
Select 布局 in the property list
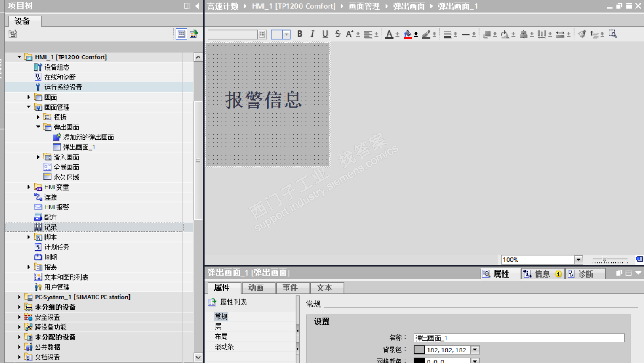point(221,337)
